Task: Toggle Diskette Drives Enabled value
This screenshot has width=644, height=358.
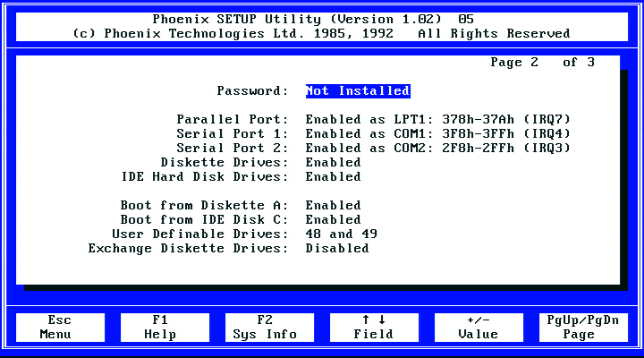Action: (333, 162)
